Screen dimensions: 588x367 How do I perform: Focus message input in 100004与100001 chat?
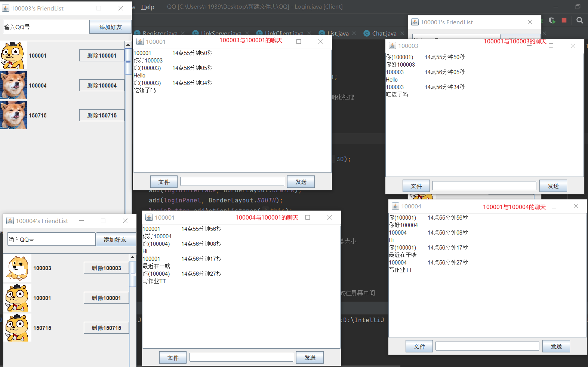241,357
